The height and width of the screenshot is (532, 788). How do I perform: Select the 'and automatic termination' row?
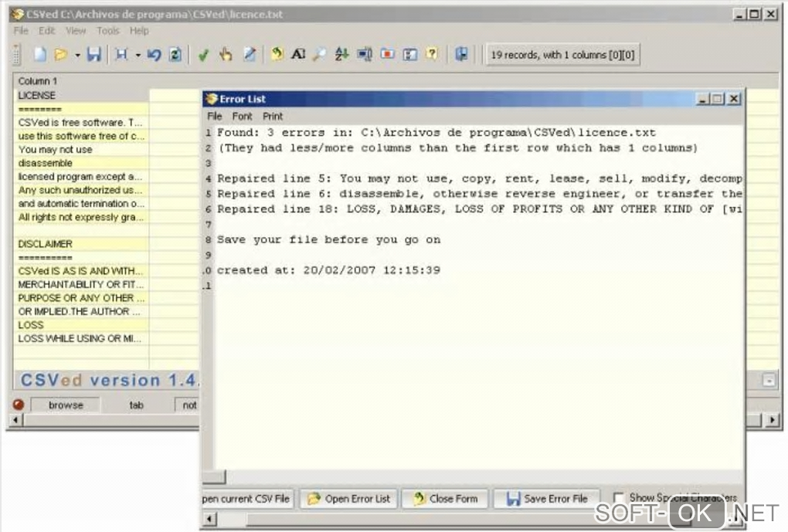82,204
